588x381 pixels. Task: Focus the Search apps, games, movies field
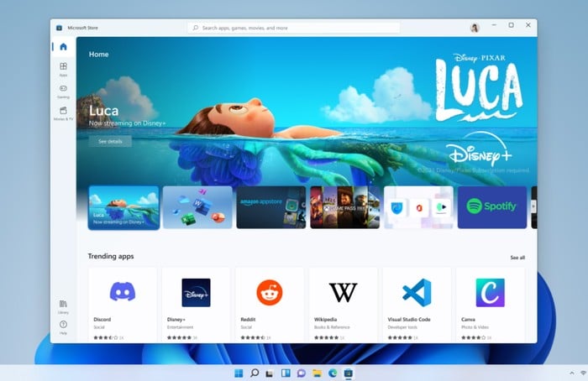coord(294,28)
